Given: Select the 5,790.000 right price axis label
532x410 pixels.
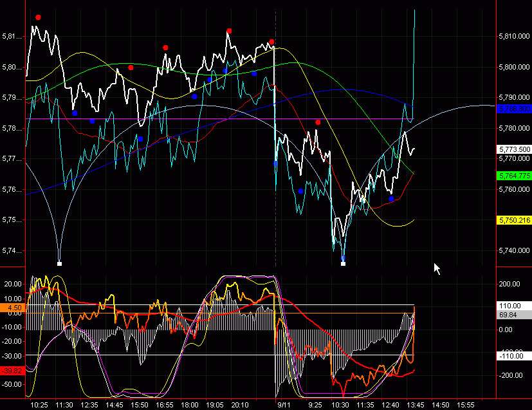Looking at the screenshot, I should (514, 97).
